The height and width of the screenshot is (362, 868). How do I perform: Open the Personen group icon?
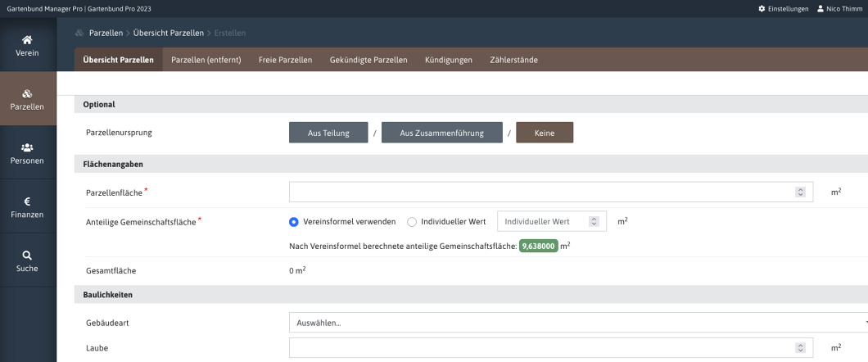coord(27,147)
